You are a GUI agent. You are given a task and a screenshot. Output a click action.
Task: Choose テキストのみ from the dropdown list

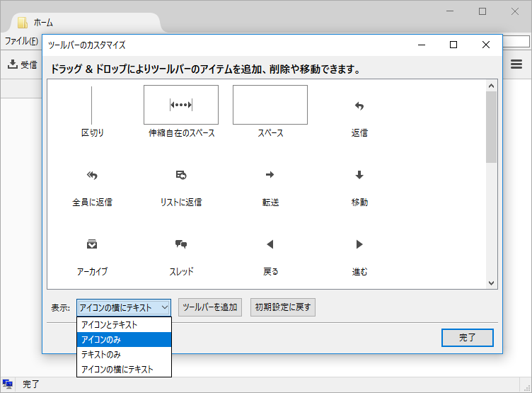pyautogui.click(x=125, y=355)
